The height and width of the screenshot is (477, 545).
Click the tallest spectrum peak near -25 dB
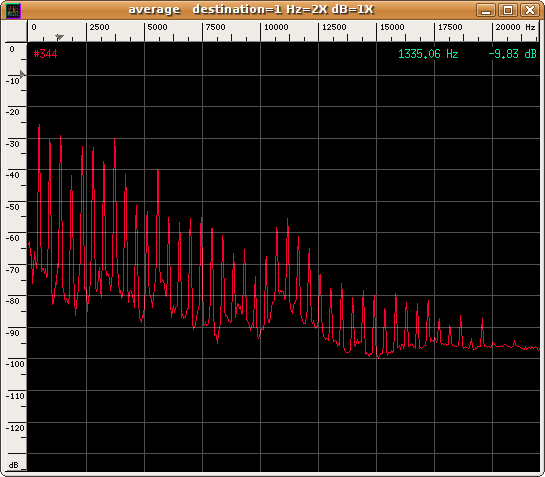coord(39,126)
